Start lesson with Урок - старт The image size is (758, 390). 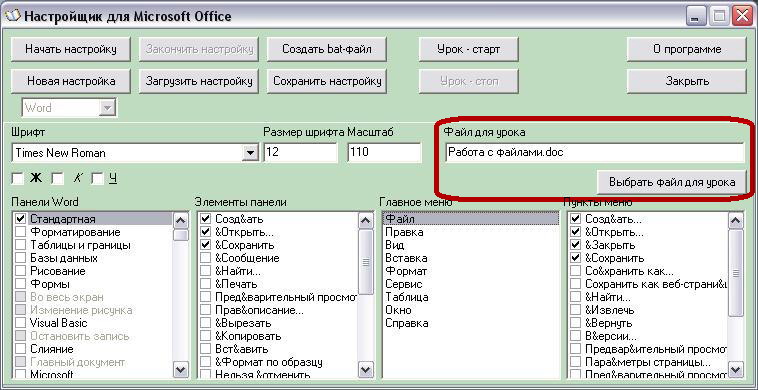click(x=468, y=49)
